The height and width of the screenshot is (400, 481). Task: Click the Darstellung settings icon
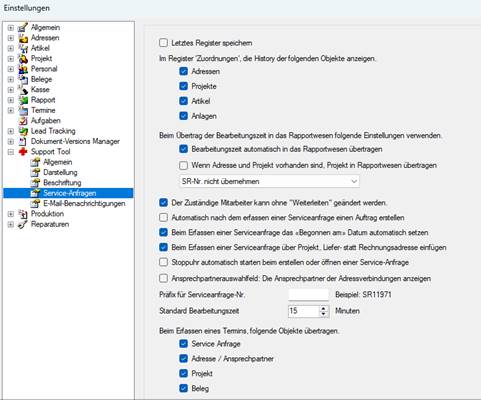pyautogui.click(x=35, y=172)
